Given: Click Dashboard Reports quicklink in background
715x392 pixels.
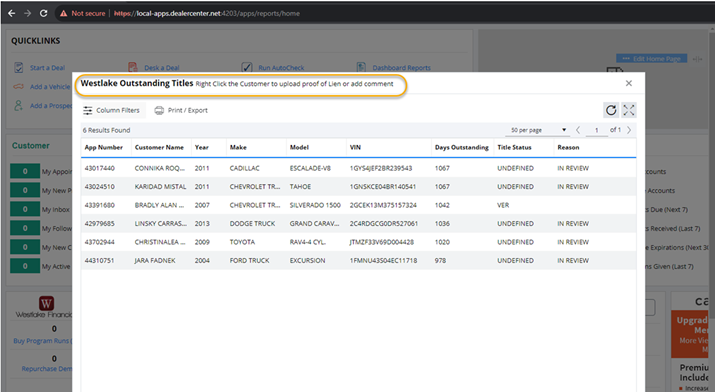Looking at the screenshot, I should tap(401, 68).
